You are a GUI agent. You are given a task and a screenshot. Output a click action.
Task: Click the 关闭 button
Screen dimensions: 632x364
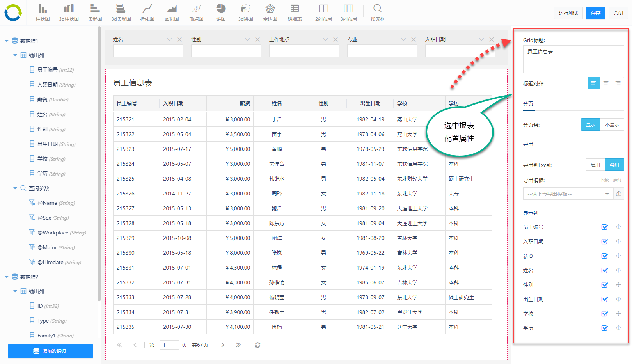pos(618,13)
